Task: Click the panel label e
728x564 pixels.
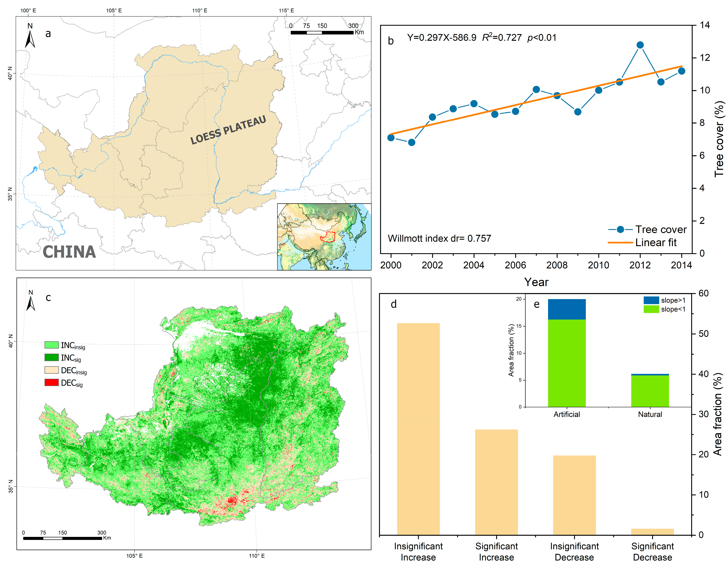Action: click(537, 304)
